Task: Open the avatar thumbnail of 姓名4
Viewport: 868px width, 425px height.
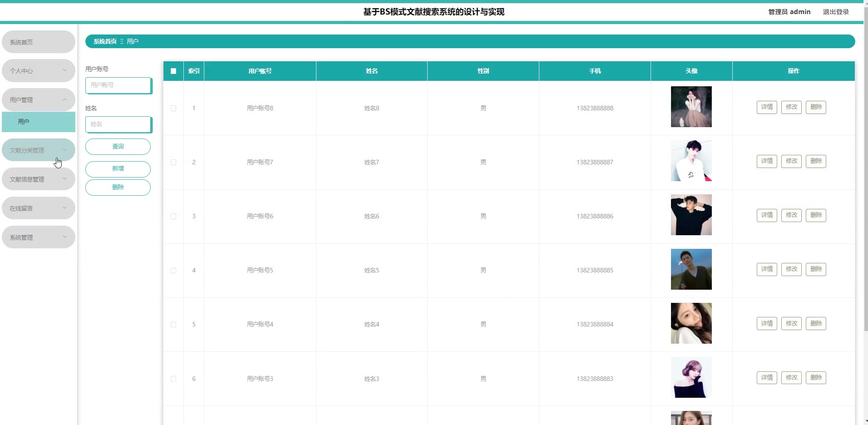Action: (x=691, y=323)
